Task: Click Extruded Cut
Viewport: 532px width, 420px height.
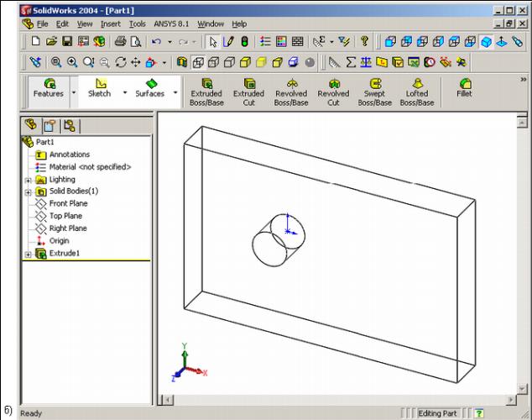Action: click(x=248, y=92)
